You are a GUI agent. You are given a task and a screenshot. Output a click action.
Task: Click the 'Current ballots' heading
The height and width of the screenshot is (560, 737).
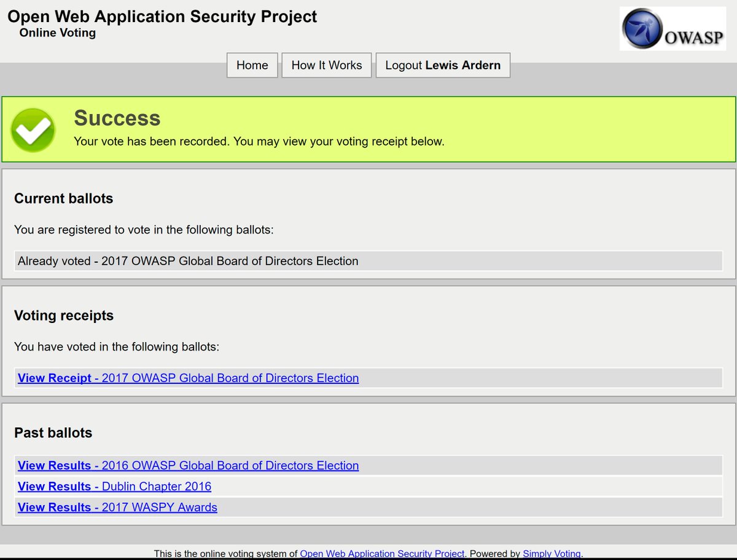[x=64, y=198]
